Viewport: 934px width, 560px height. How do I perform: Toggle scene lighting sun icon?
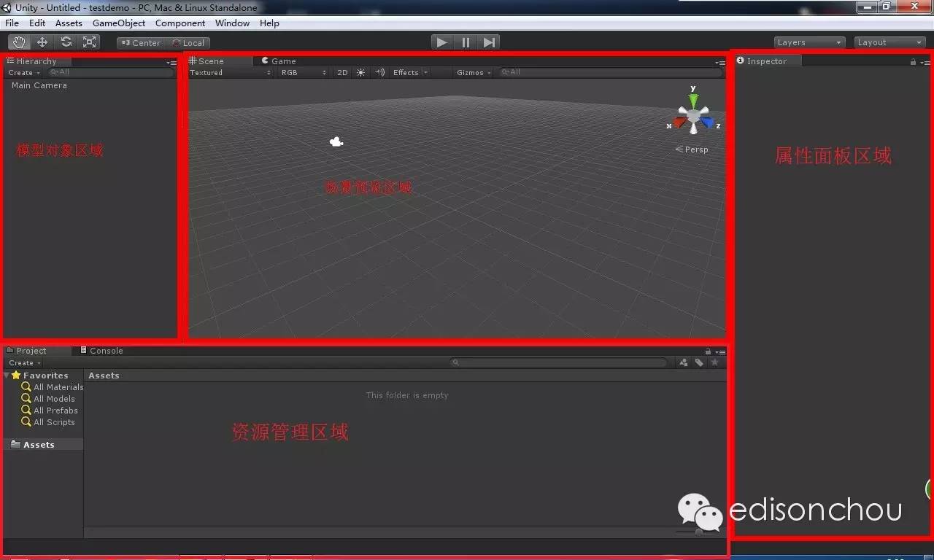(360, 72)
